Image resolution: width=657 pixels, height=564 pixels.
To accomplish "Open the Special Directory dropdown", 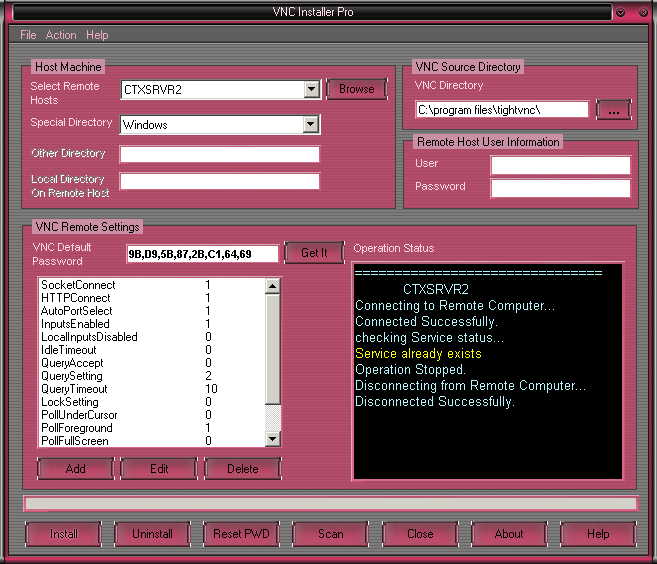I will 311,125.
